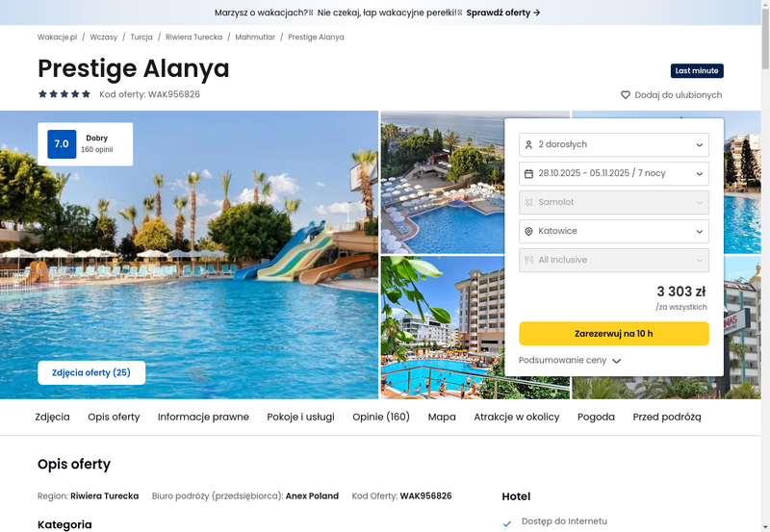This screenshot has width=770, height=532.
Task: Click the cutlery icon by All Inclusive
Action: [528, 260]
